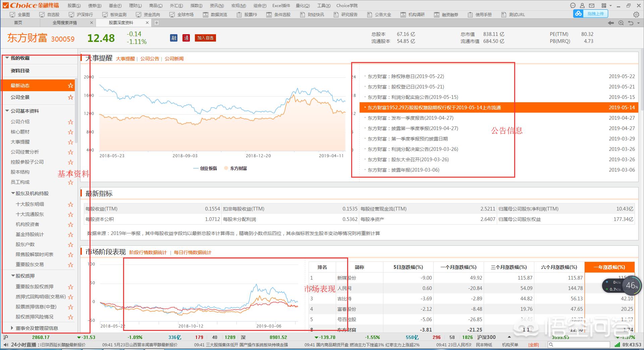Open the 利润分配实施公告(2019-05-15) announcement
Image resolution: width=644 pixels, height=350 pixels.
point(413,97)
